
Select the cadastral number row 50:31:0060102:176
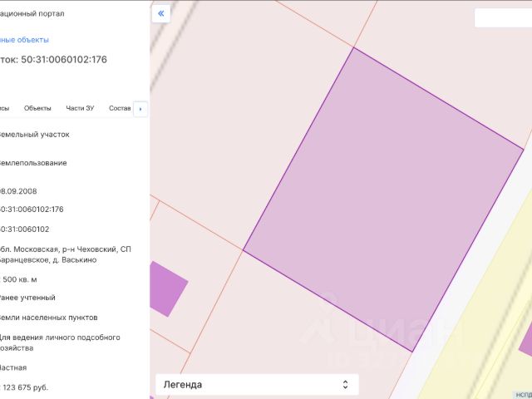point(32,209)
